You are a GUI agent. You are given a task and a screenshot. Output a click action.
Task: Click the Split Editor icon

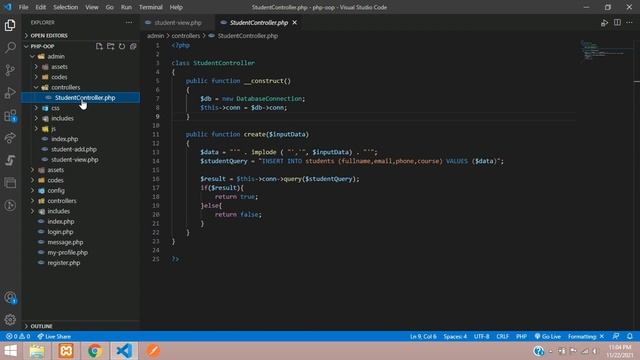(x=617, y=22)
